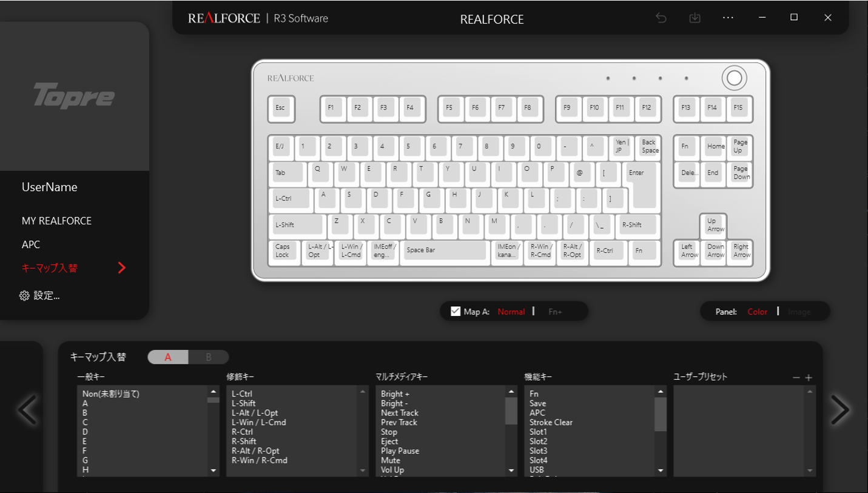Click the down scroll arrow of the 一般キー list

(x=213, y=471)
